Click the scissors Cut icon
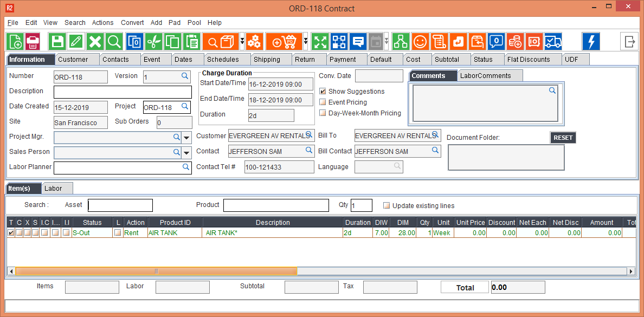644x317 pixels. (154, 42)
